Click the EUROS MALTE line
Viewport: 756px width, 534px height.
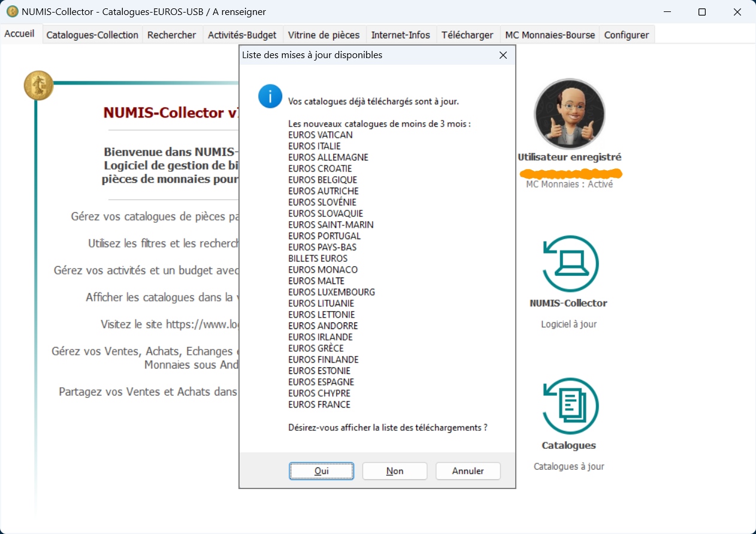pos(316,281)
